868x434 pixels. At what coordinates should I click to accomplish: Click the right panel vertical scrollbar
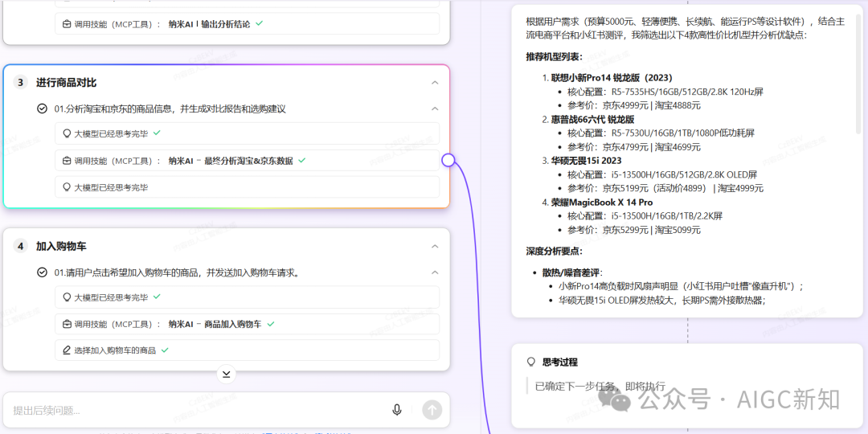[858, 72]
